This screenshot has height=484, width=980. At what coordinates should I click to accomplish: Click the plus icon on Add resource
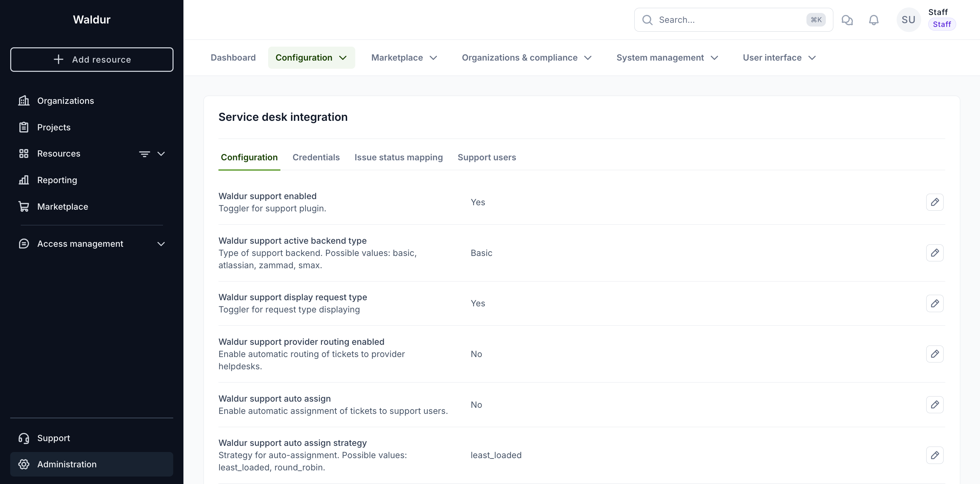click(58, 59)
